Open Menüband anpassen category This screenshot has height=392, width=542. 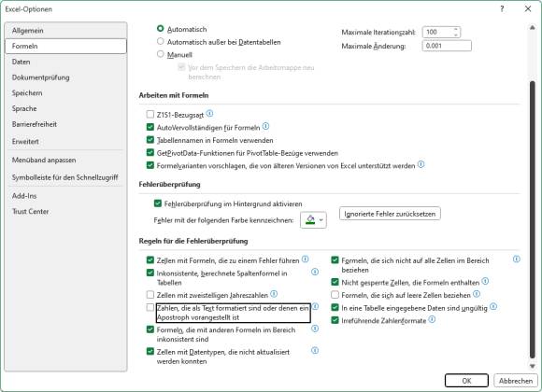(65, 160)
